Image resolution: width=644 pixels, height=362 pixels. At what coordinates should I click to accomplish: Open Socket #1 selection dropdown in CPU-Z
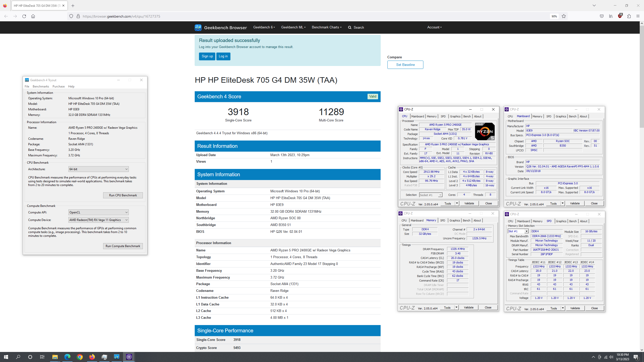(431, 195)
